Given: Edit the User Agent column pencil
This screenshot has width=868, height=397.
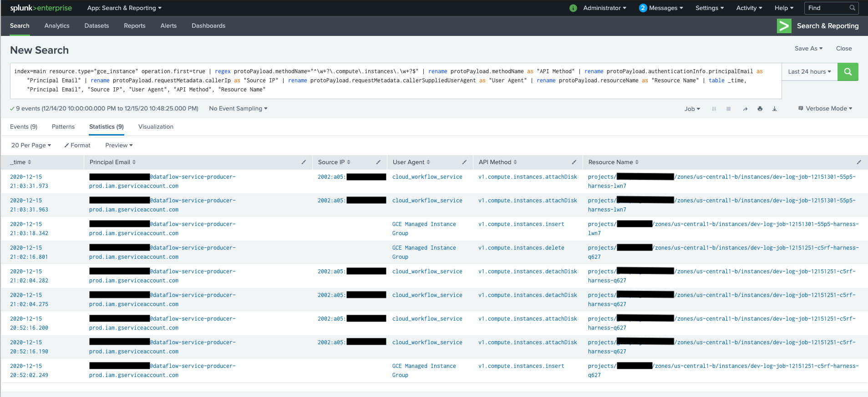Looking at the screenshot, I should point(464,162).
